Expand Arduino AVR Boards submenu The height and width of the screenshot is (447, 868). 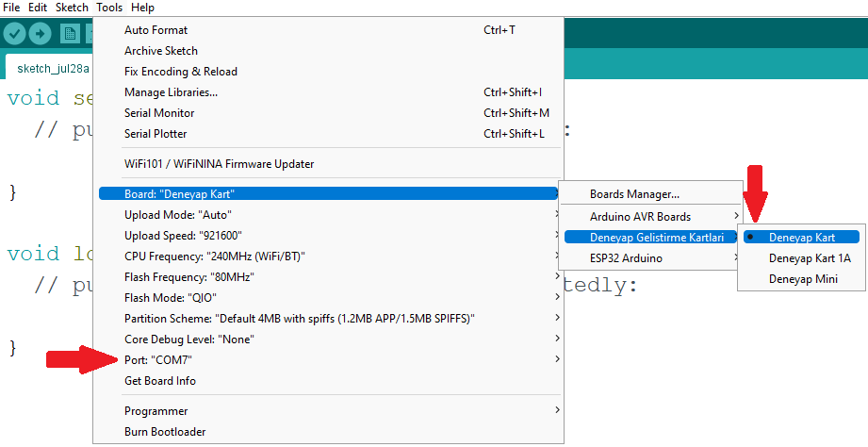click(650, 217)
